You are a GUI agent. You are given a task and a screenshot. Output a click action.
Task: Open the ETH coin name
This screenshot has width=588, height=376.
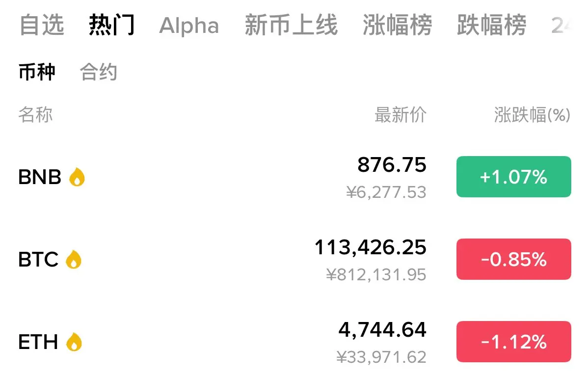coord(38,342)
